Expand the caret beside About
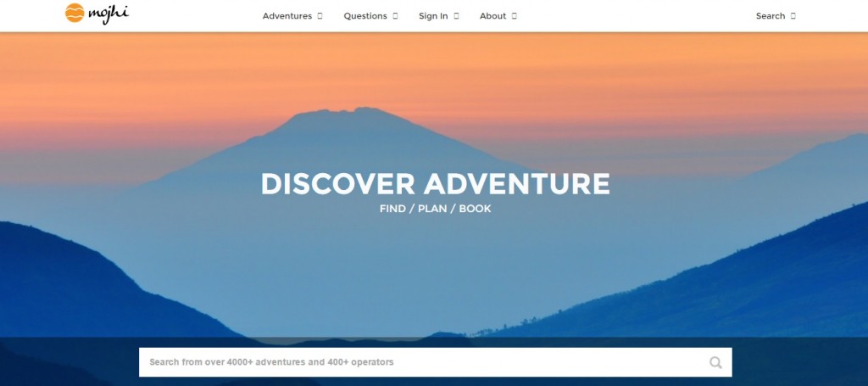 pyautogui.click(x=515, y=16)
